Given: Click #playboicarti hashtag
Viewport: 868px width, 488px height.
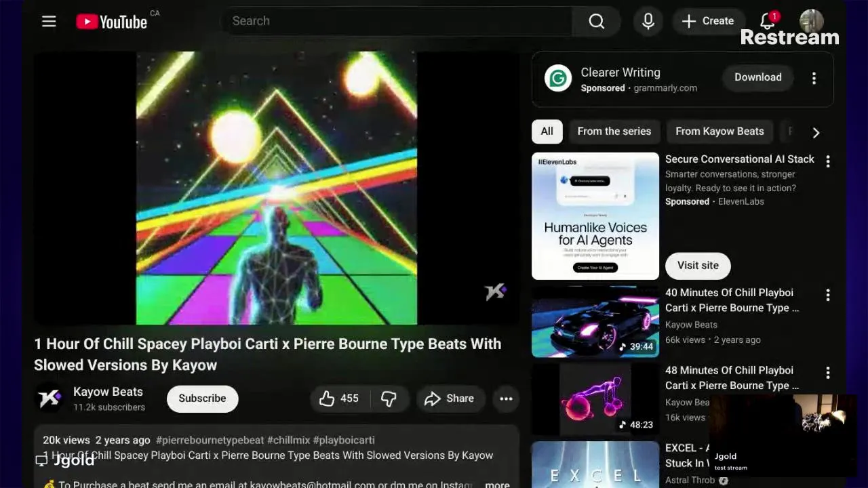Looking at the screenshot, I should coord(344,440).
